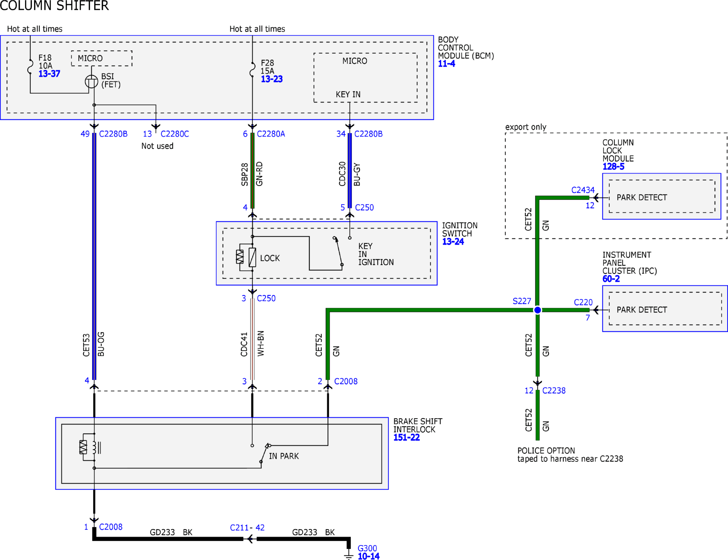
Task: Open the 13-23 link next to fuse F28
Action: 272,79
